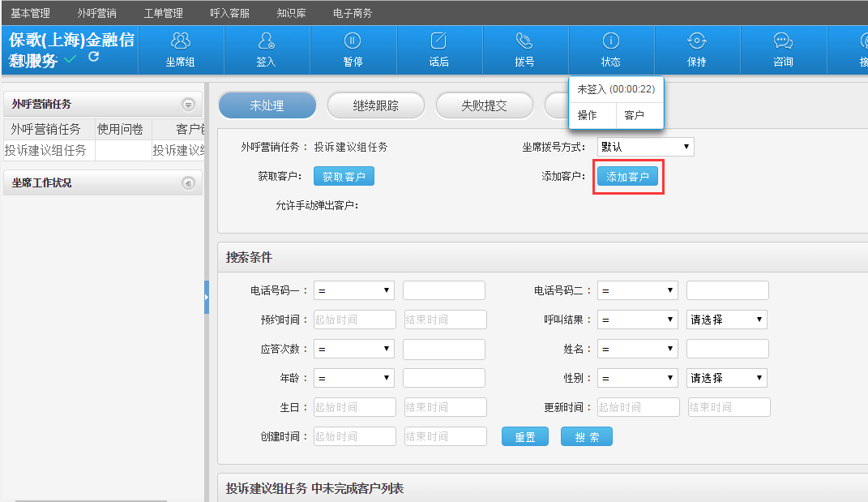
Task: Open the 外呼营销 menu
Action: tap(96, 13)
